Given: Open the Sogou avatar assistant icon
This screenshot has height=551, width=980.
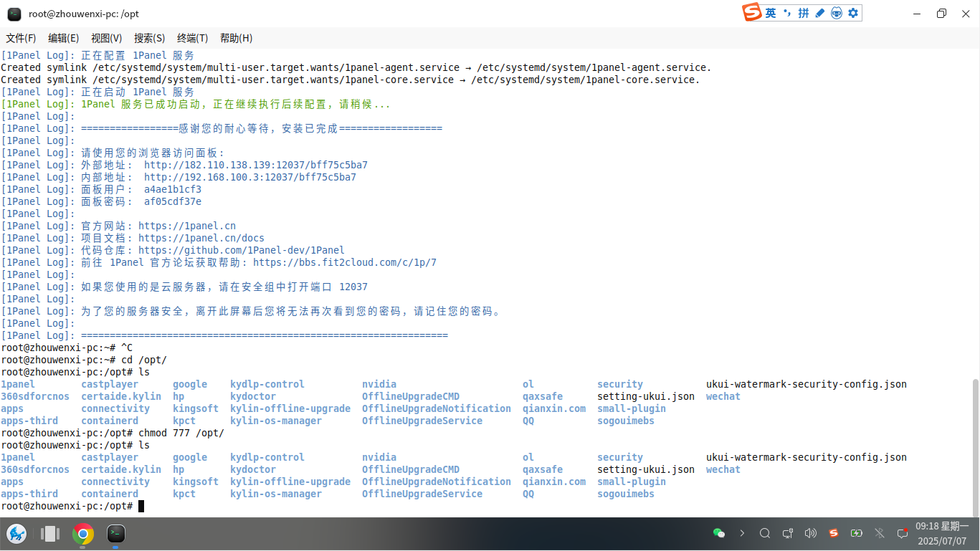Looking at the screenshot, I should [x=837, y=13].
